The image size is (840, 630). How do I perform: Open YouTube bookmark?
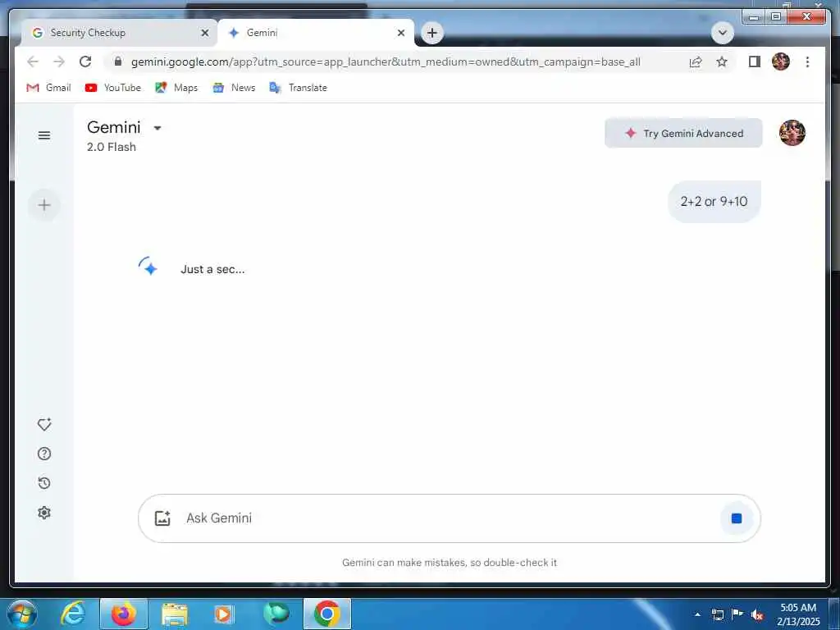(113, 87)
